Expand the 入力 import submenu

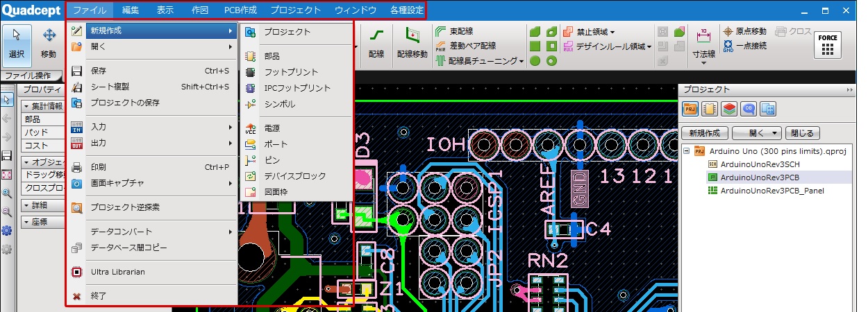tap(153, 127)
